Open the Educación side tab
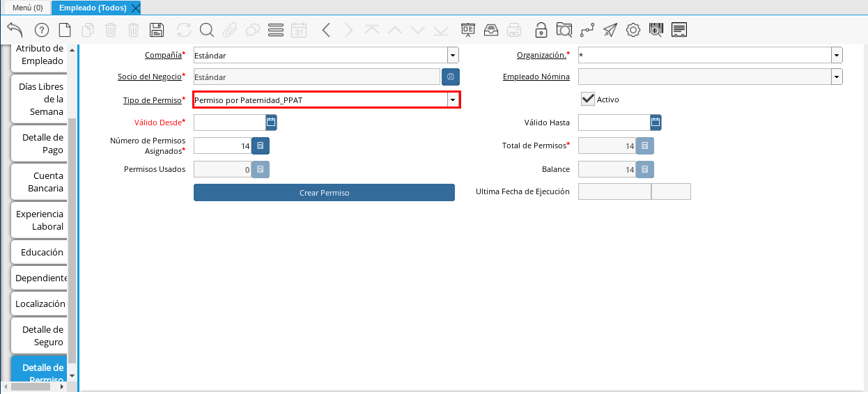 pyautogui.click(x=39, y=253)
